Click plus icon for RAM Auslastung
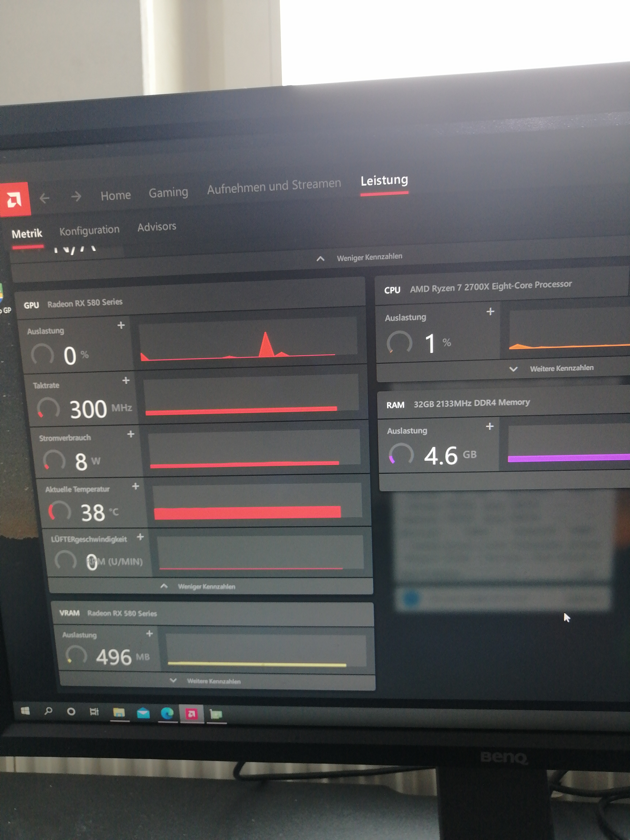 click(489, 426)
